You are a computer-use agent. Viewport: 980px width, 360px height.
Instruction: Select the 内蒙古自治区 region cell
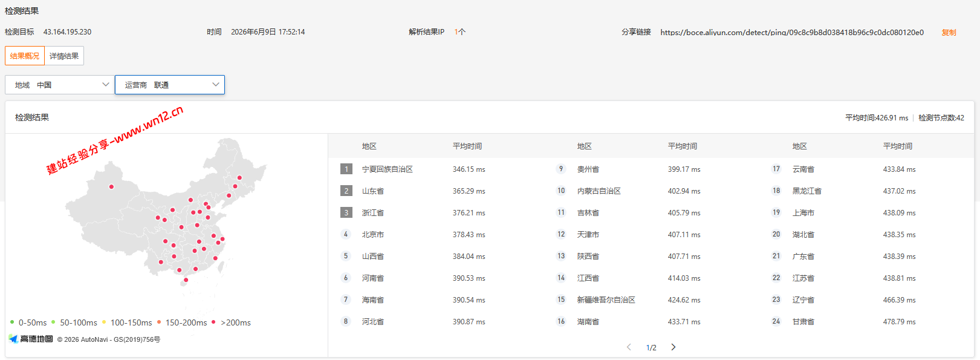pos(599,191)
